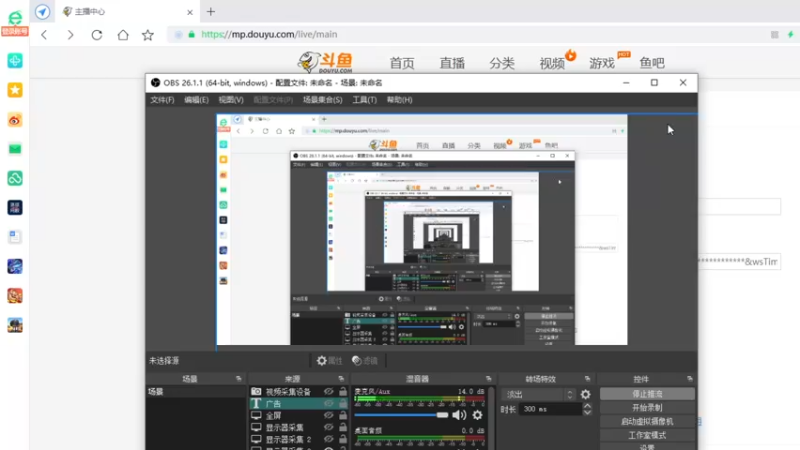
Task: Pop out the 转场特效 dock panel
Action: (587, 379)
